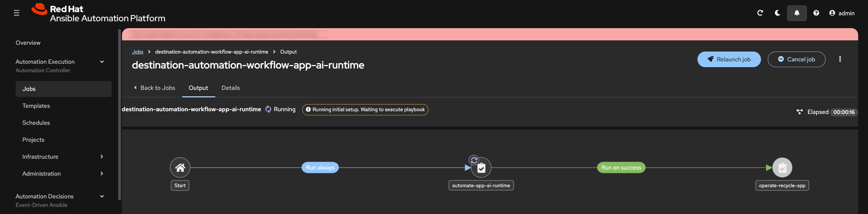Click the elapsed time 00:00:16 badge
This screenshot has height=214, width=868.
coord(844,112)
